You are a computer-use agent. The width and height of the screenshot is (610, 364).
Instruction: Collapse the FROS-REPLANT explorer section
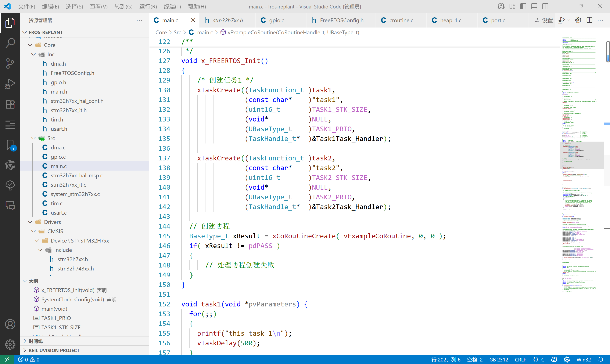(x=25, y=32)
